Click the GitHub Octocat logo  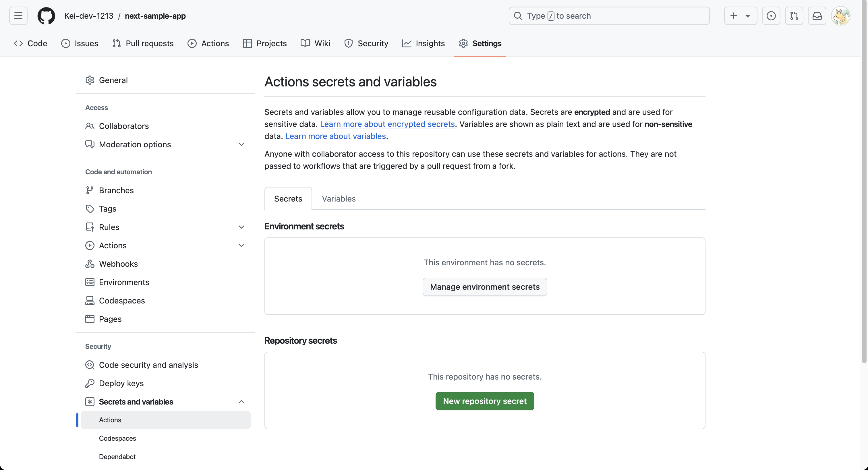coord(46,16)
